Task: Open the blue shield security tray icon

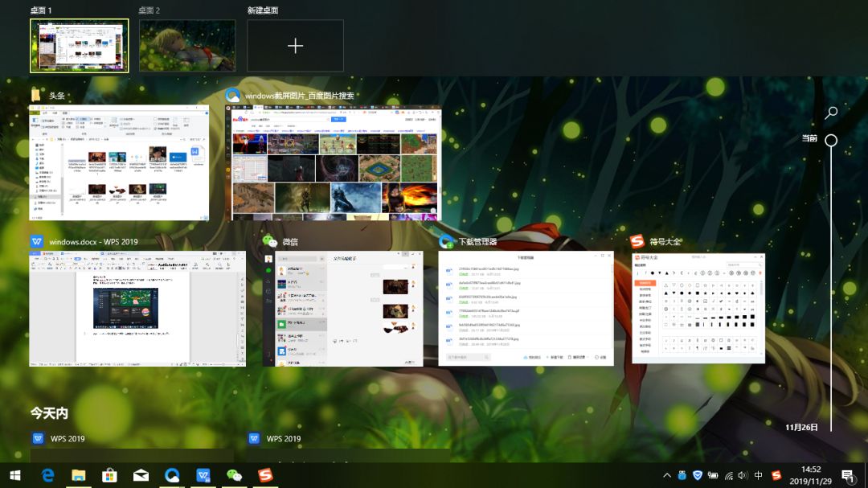Action: click(698, 475)
